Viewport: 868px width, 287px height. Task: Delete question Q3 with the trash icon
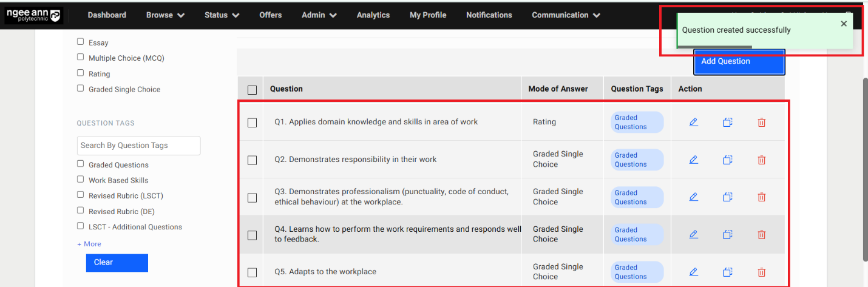coord(761,197)
